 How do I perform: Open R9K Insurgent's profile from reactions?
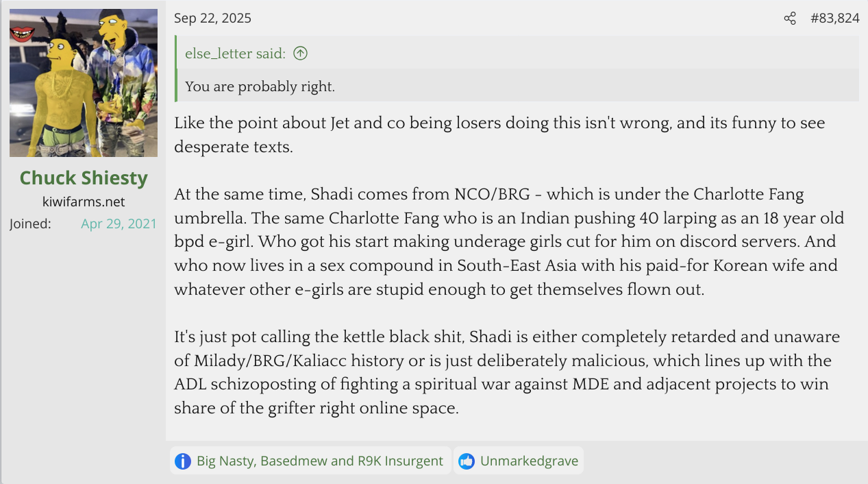click(x=400, y=461)
